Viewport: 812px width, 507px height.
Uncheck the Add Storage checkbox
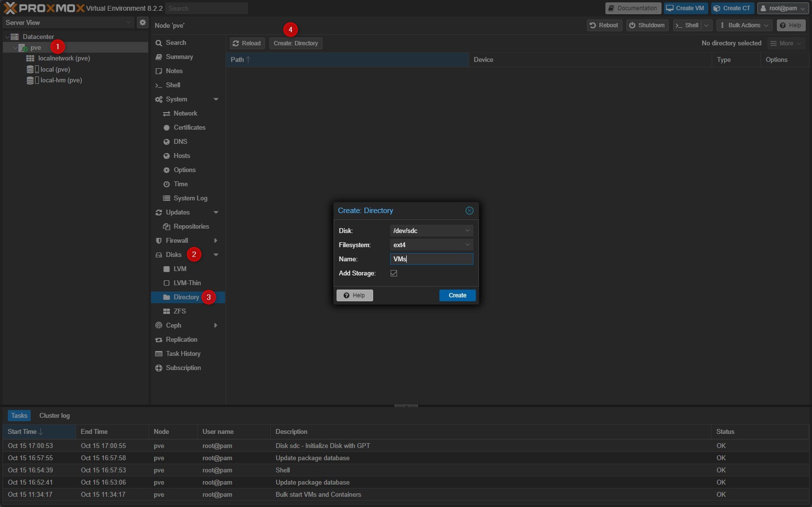tap(394, 273)
